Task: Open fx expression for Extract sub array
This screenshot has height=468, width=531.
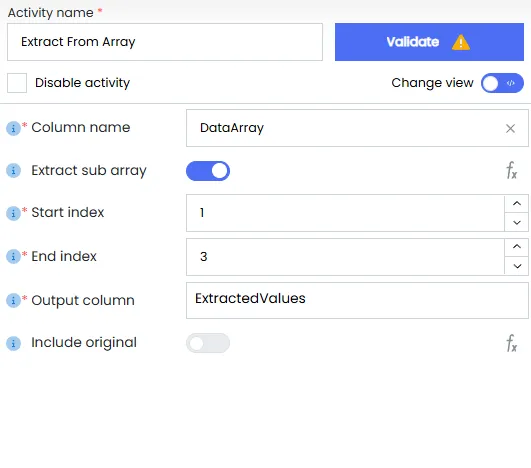Action: pos(511,170)
